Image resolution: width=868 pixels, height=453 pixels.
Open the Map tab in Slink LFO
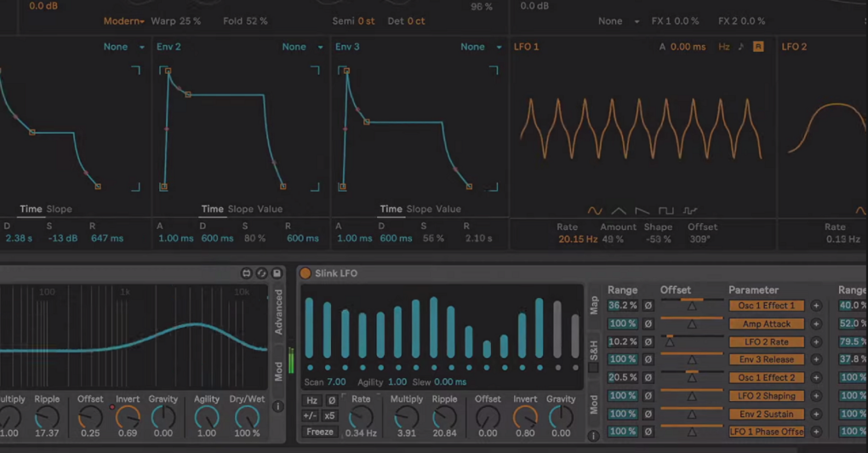click(x=593, y=305)
